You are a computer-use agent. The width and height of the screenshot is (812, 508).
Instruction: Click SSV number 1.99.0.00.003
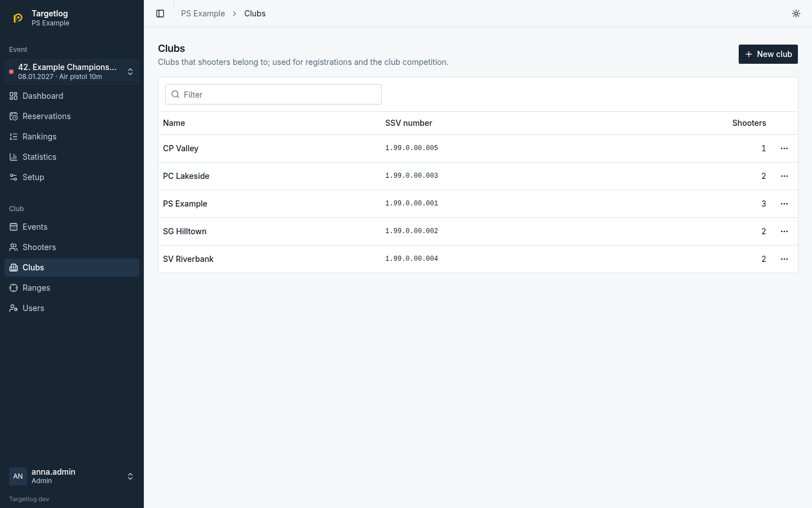coord(412,176)
